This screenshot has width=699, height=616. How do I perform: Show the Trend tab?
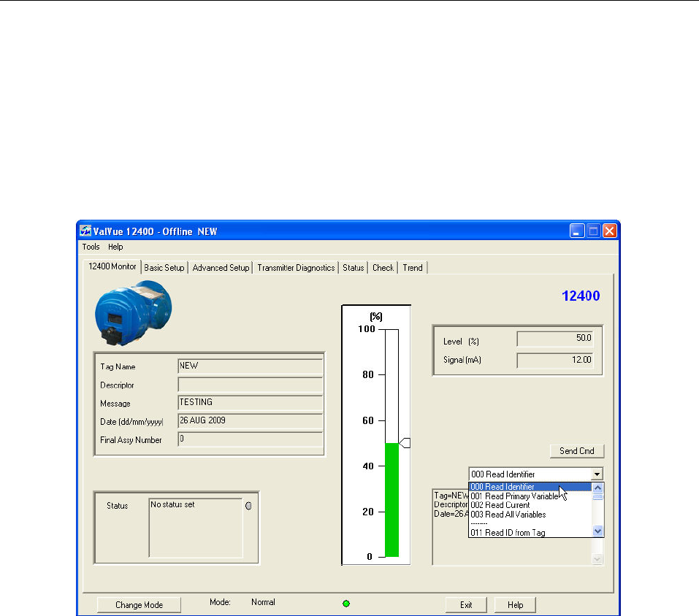point(413,268)
